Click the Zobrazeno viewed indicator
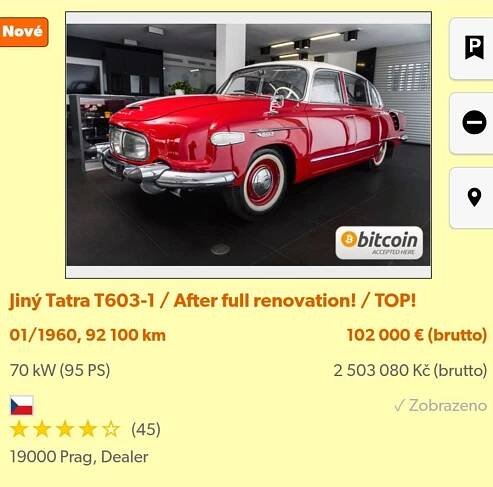 click(x=440, y=405)
